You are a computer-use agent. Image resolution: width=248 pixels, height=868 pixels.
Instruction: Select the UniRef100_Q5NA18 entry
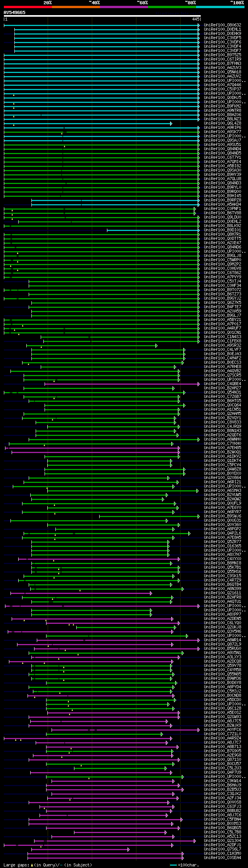click(x=222, y=72)
